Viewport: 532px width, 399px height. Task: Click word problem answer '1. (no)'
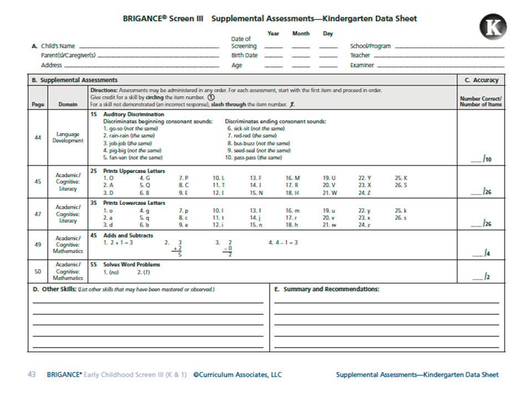coord(111,273)
